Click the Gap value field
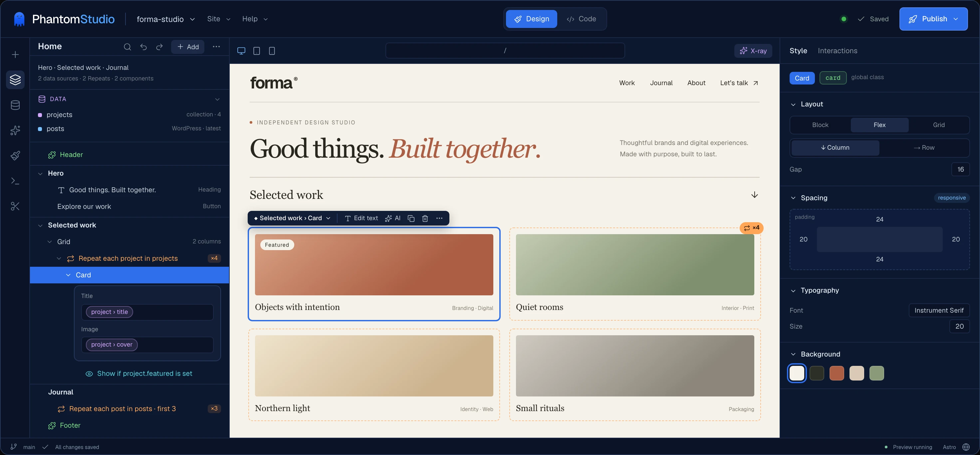980x455 pixels. (960, 170)
